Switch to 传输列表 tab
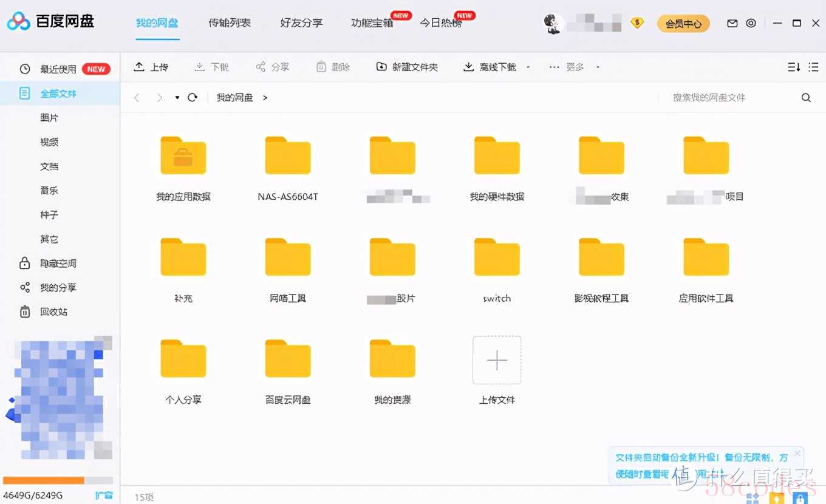The image size is (826, 504). (230, 23)
